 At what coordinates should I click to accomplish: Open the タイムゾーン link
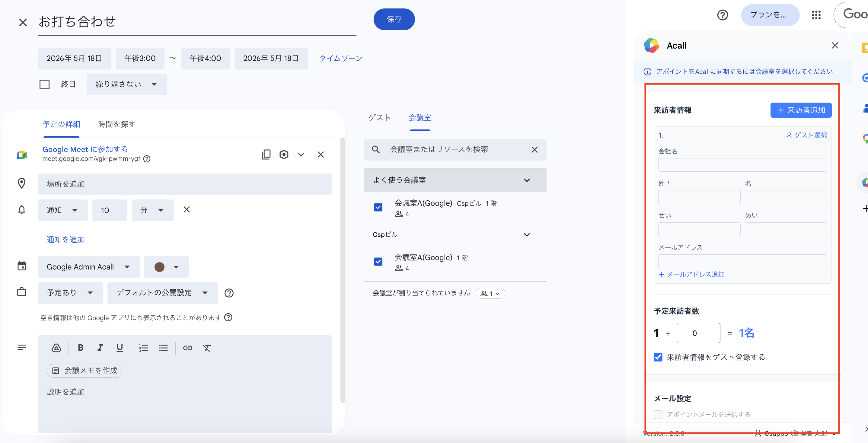(340, 58)
